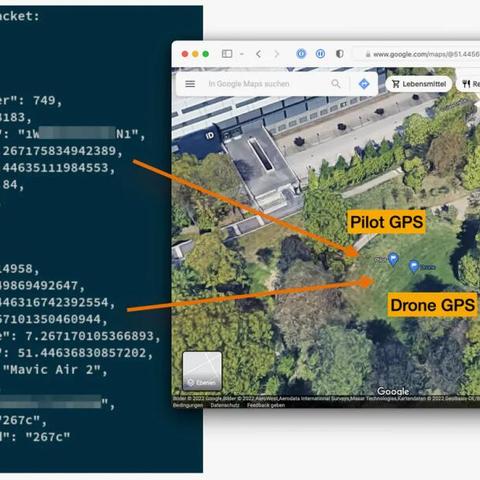Click the 44635111984553 value in terminal
Screen dimensions: 480x480
[x=55, y=168]
